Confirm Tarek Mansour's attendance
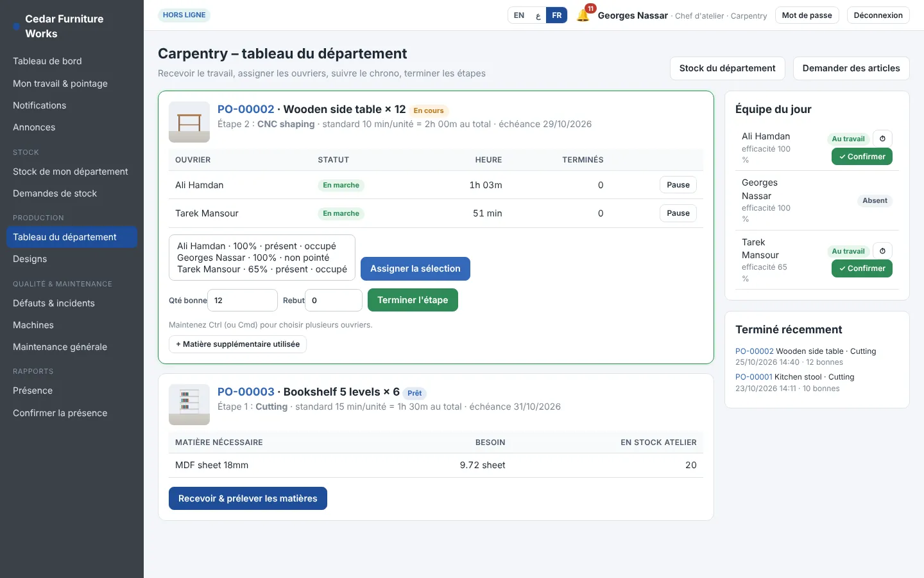This screenshot has height=578, width=924. click(x=862, y=268)
